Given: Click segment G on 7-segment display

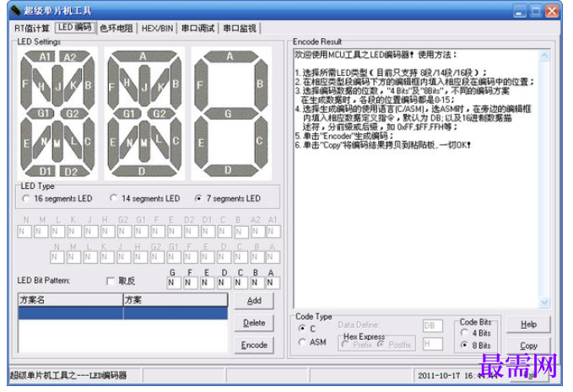Looking at the screenshot, I should 230,114.
